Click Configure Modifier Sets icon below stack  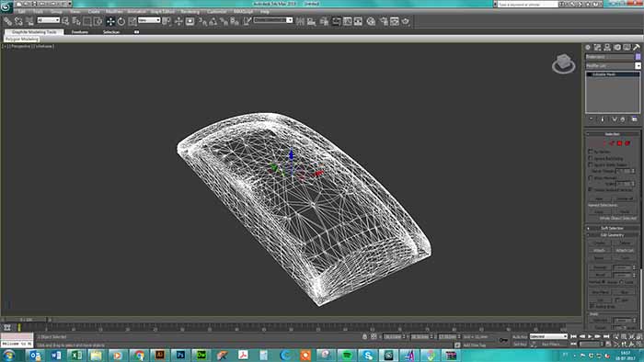[x=635, y=119]
